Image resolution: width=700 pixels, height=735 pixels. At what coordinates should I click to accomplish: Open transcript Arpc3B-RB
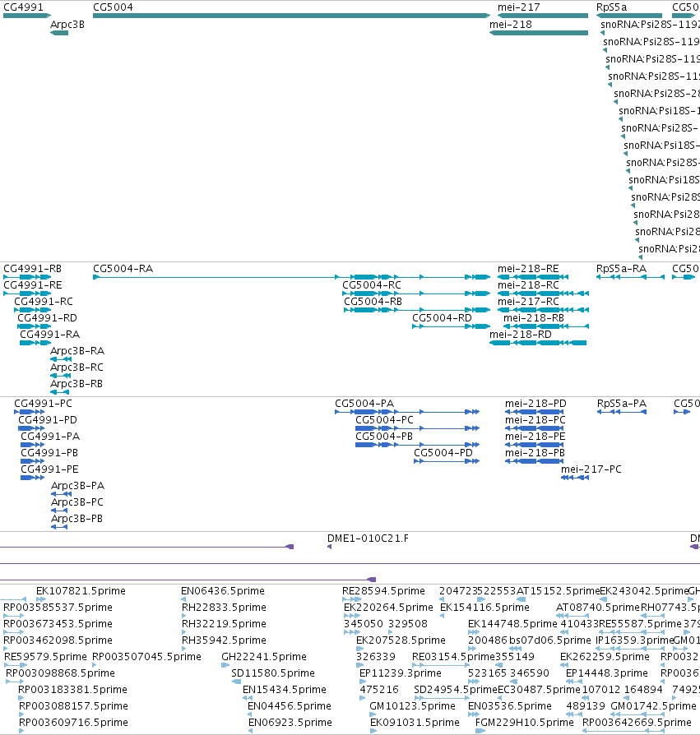tap(76, 383)
